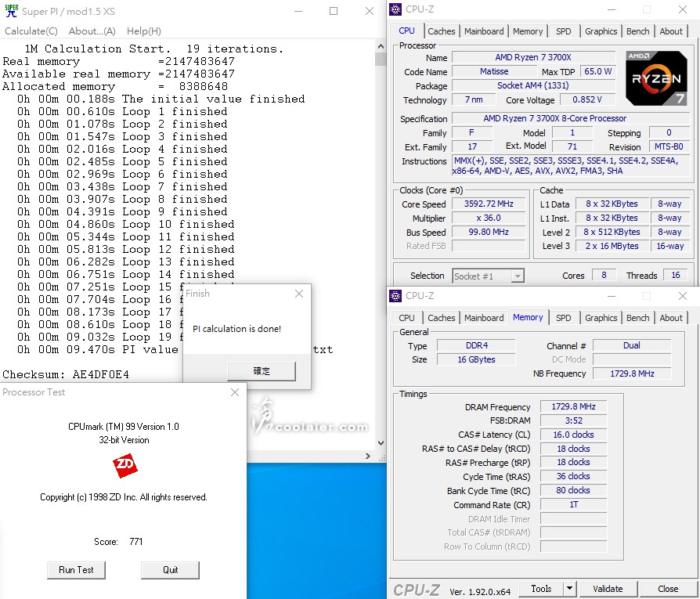Click the Super PI scrollbar up arrow
Viewport: 700px width, 599px height.
coord(381,46)
